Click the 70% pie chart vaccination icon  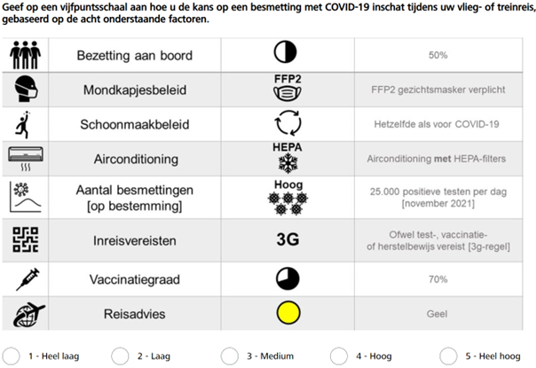[287, 278]
